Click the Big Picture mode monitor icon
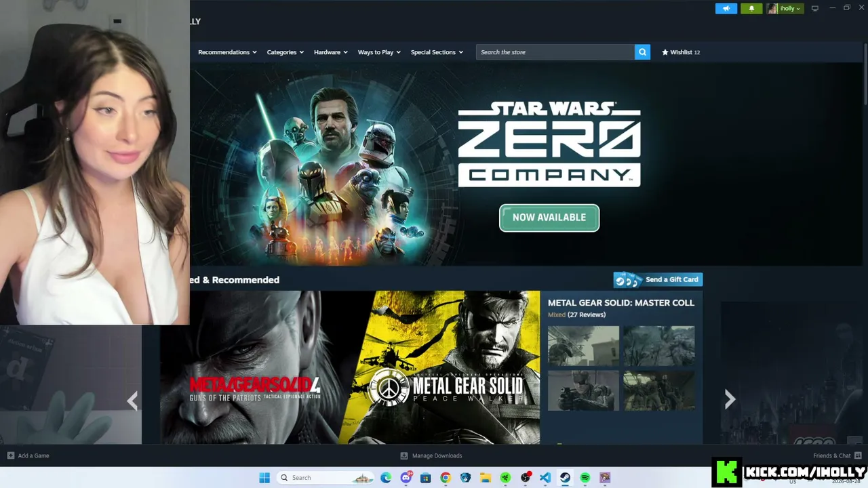This screenshot has width=868, height=488. (815, 8)
